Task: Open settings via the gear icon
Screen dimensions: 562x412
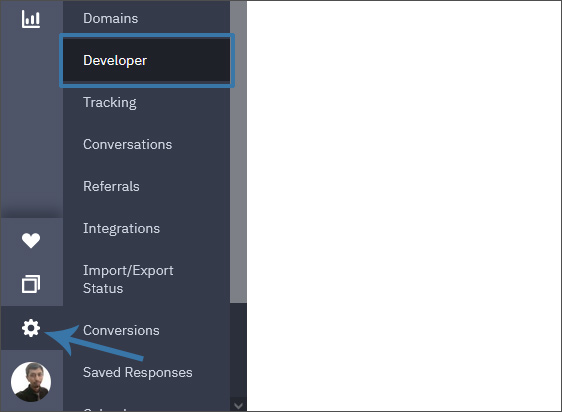Action: 31,328
